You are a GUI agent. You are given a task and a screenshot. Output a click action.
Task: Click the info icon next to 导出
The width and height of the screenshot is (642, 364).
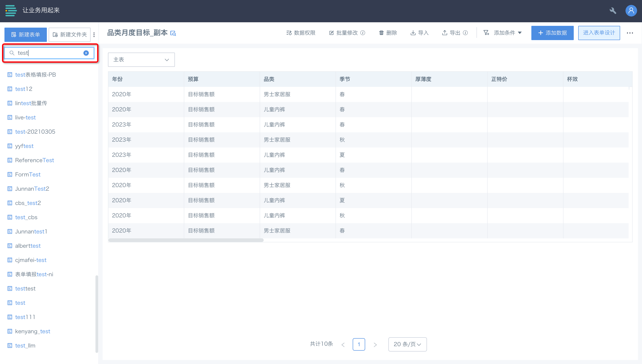click(x=465, y=33)
